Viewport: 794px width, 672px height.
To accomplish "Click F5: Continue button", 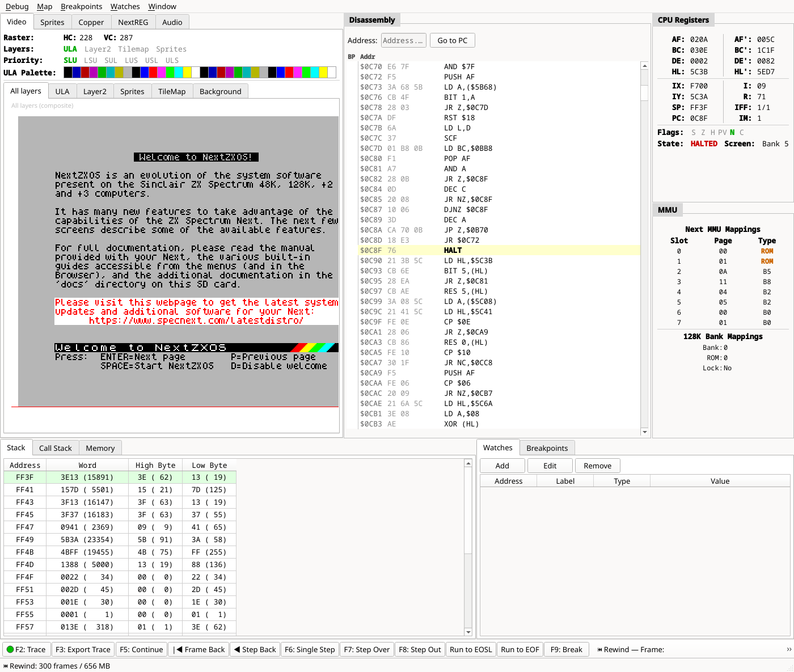I will point(141,649).
